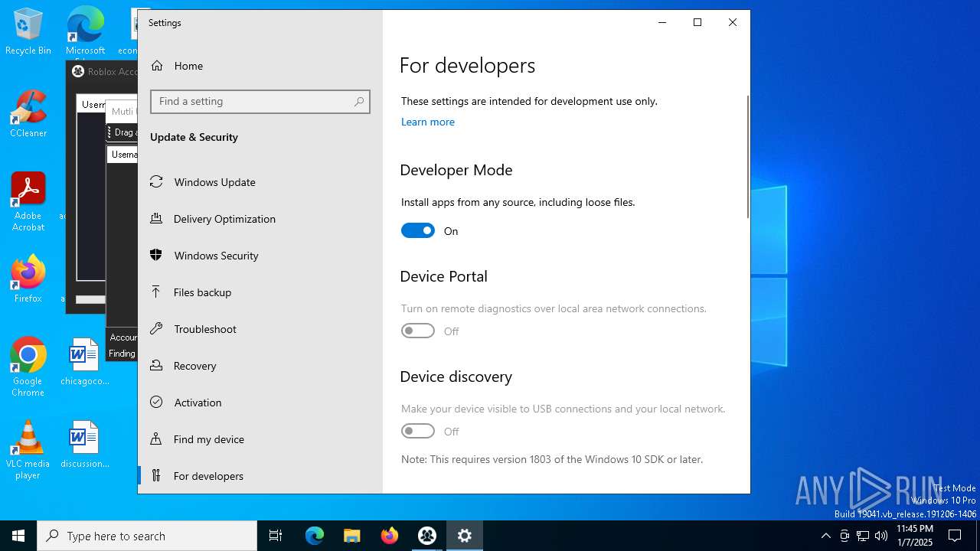Open the volume control in system tray
Image resolution: width=980 pixels, height=551 pixels.
pos(881,536)
